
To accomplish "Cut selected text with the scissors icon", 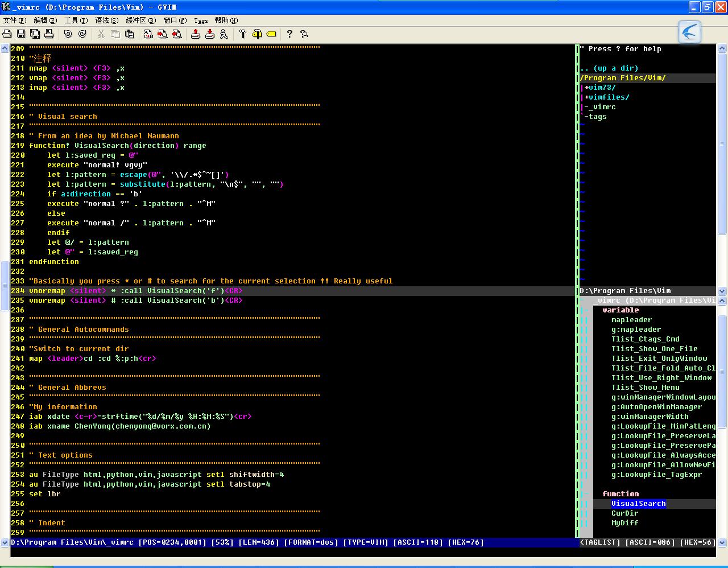I will [102, 34].
